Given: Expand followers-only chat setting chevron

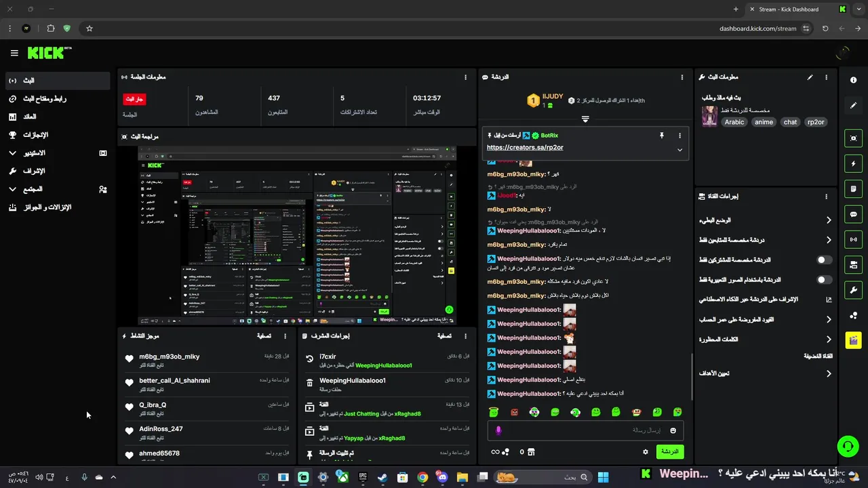Looking at the screenshot, I should (x=829, y=240).
